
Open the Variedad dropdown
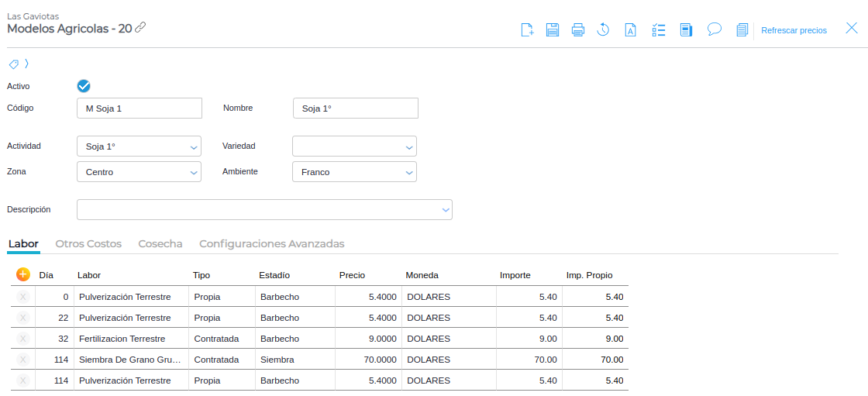(409, 146)
